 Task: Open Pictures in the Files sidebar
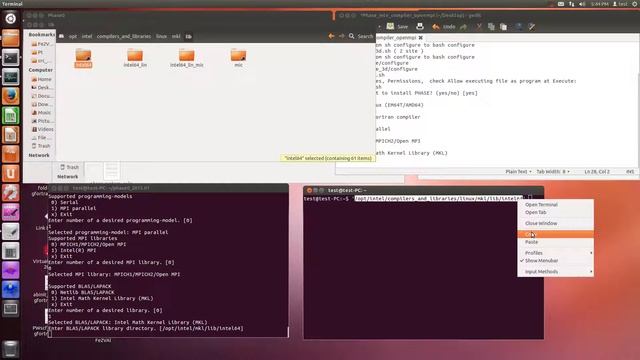[x=41, y=121]
